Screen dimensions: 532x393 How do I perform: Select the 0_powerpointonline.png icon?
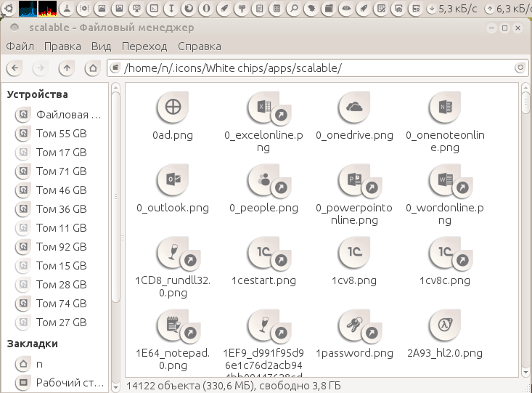tap(355, 180)
